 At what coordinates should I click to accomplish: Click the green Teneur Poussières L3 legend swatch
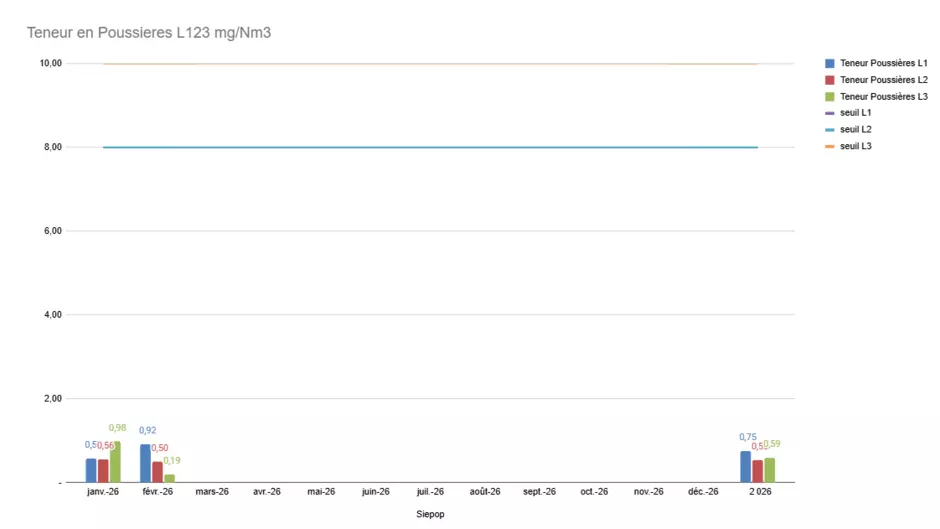click(x=830, y=97)
